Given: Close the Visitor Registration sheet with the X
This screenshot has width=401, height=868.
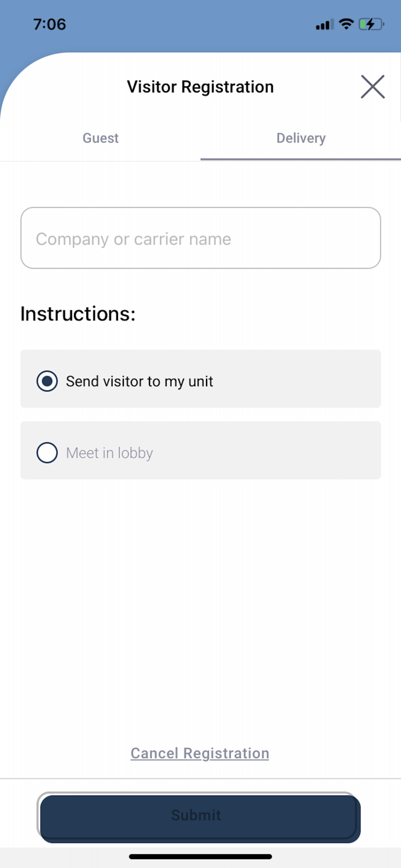Looking at the screenshot, I should pyautogui.click(x=373, y=87).
